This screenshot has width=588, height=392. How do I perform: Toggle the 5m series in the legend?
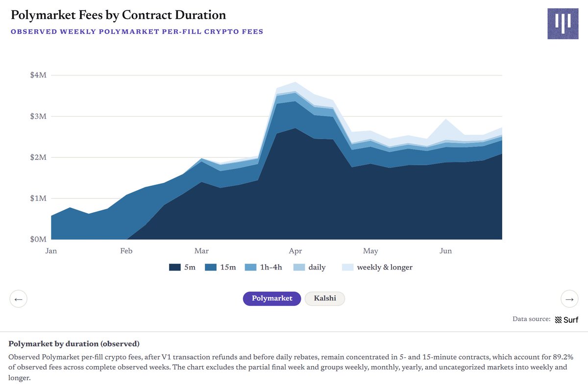182,268
